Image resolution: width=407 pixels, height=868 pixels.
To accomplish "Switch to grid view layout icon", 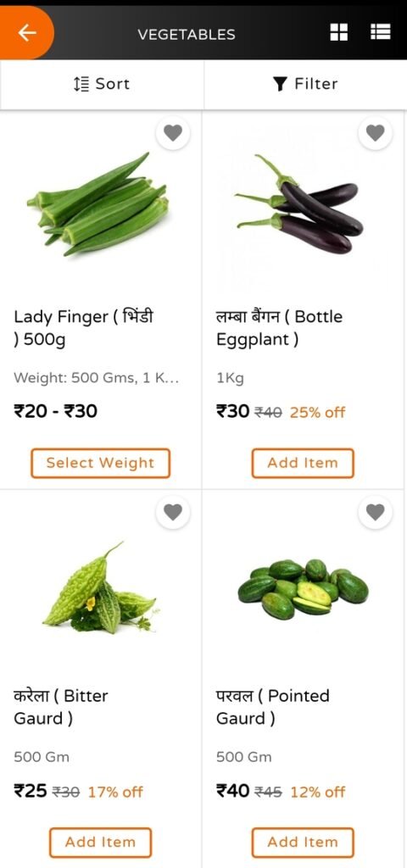I will click(x=339, y=32).
